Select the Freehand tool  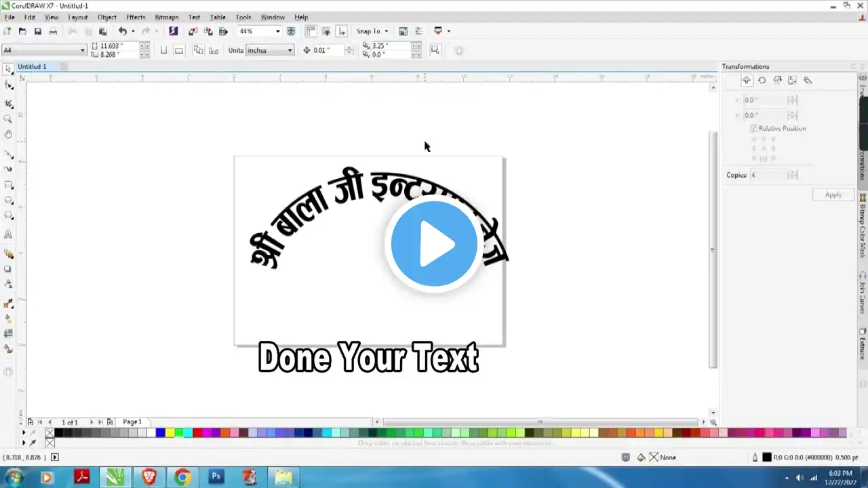pyautogui.click(x=8, y=153)
